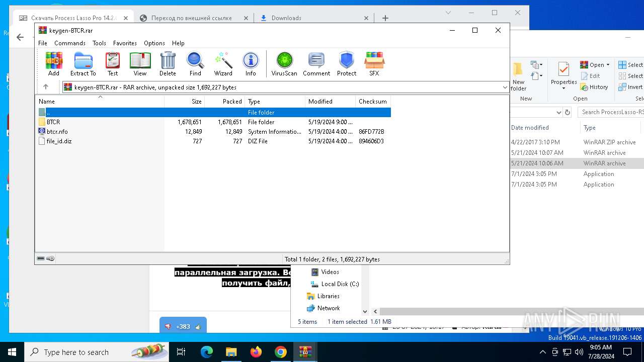
Task: Open the notification center icon
Action: tap(627, 352)
